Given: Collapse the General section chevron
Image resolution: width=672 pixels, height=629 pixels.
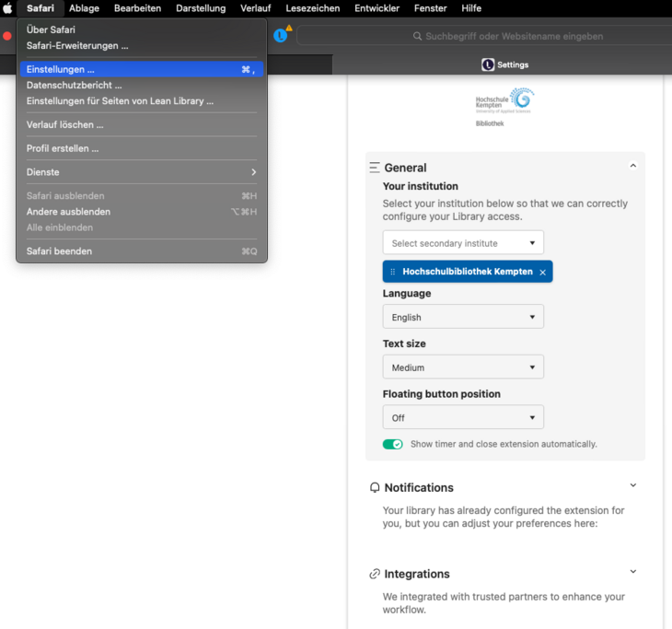Looking at the screenshot, I should coord(632,166).
